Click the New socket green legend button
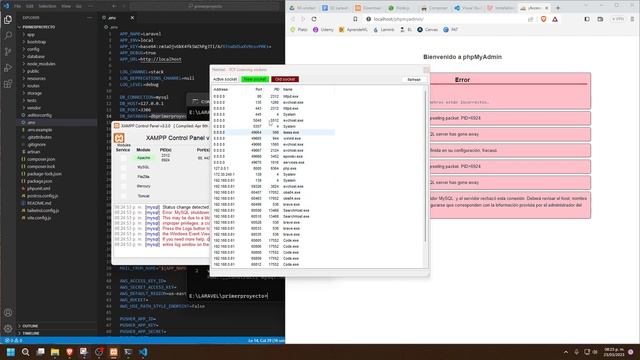 click(255, 79)
